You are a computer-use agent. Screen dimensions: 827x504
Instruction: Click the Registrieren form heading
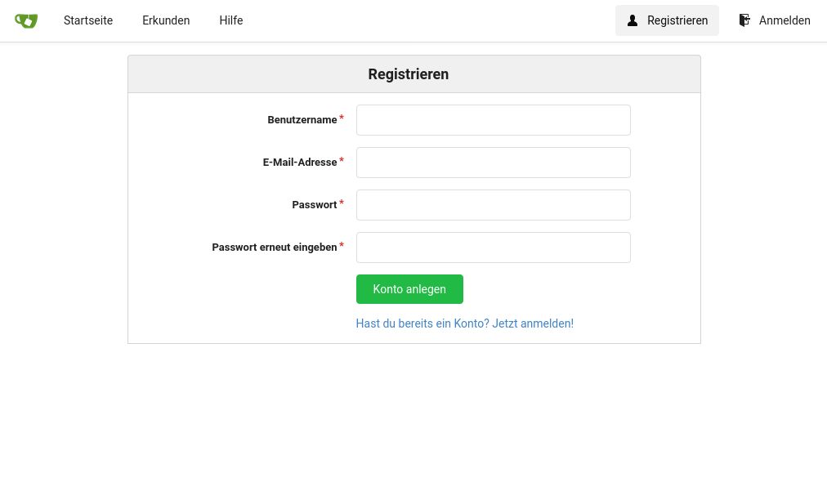[x=408, y=74]
